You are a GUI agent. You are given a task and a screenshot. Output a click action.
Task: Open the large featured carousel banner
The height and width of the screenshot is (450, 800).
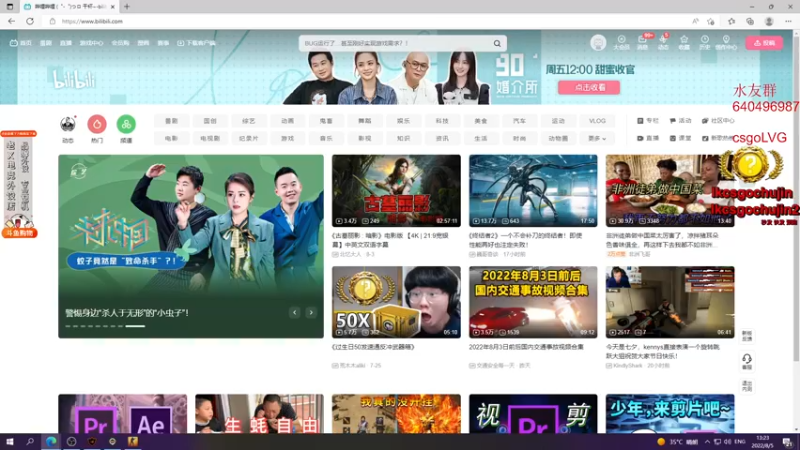pos(191,246)
